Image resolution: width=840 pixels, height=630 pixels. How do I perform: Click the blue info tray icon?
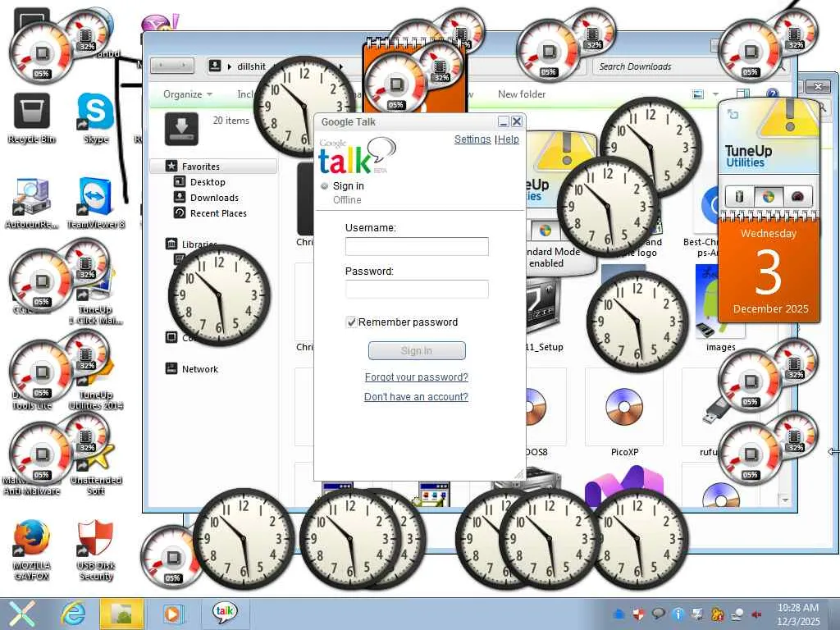point(678,614)
